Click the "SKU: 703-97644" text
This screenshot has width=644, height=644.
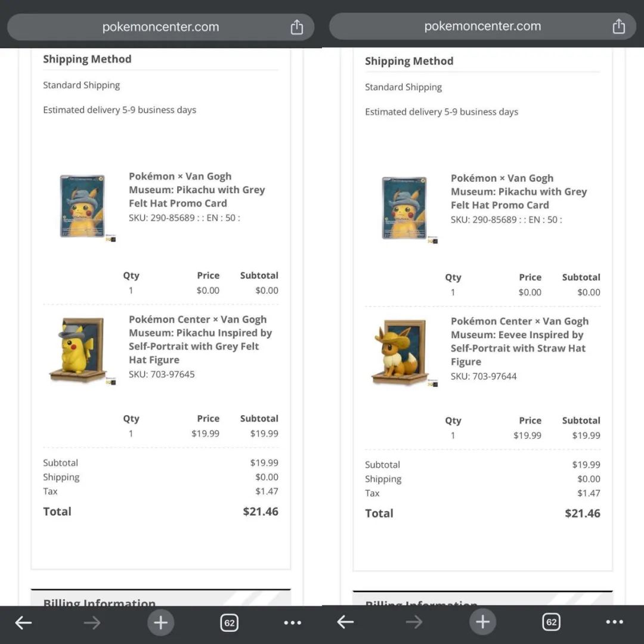coord(484,376)
